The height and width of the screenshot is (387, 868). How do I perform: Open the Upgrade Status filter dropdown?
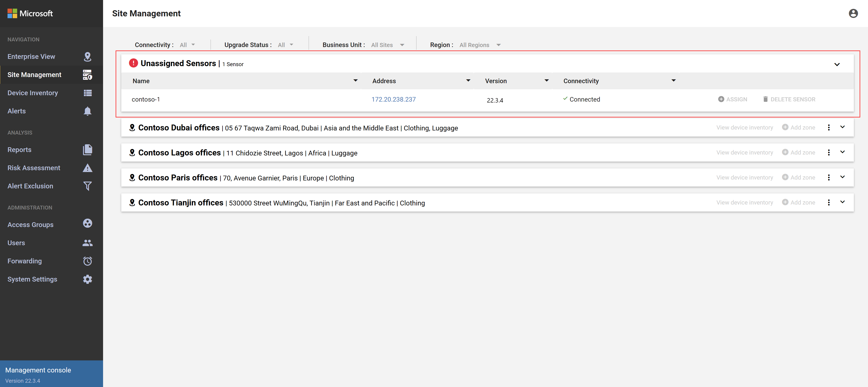(x=285, y=45)
